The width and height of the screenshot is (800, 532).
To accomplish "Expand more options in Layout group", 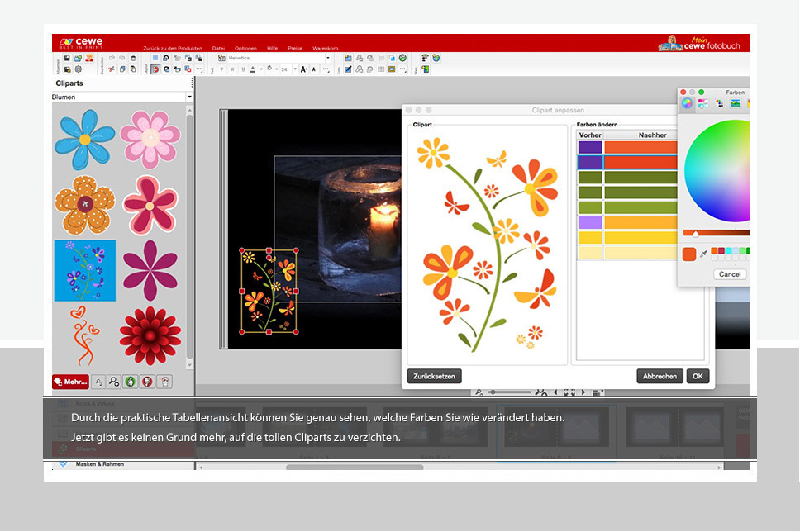I will point(199,69).
